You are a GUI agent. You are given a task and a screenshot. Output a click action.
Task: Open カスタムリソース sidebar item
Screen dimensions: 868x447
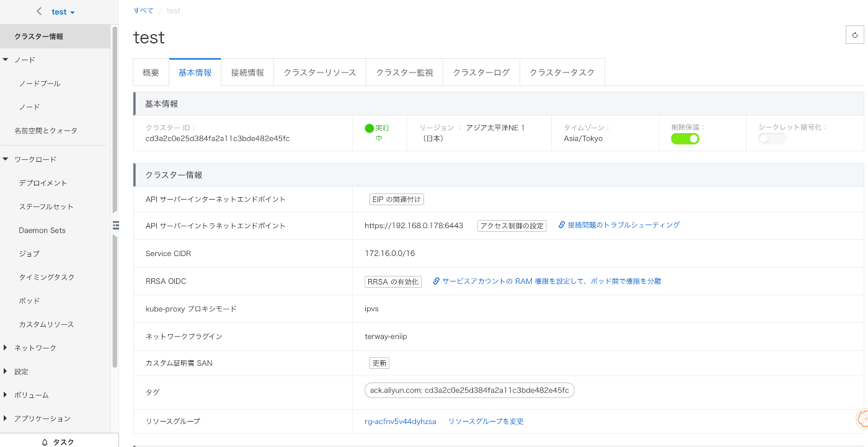(x=46, y=324)
